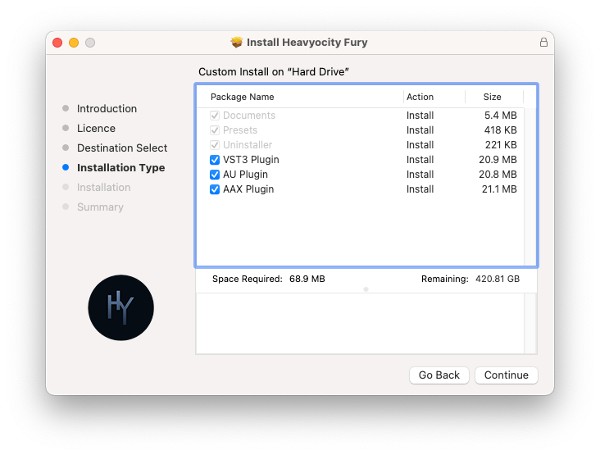Viewport: 600px width, 456px height.
Task: Uncheck the VST3 Plugin checkbox
Action: (215, 160)
